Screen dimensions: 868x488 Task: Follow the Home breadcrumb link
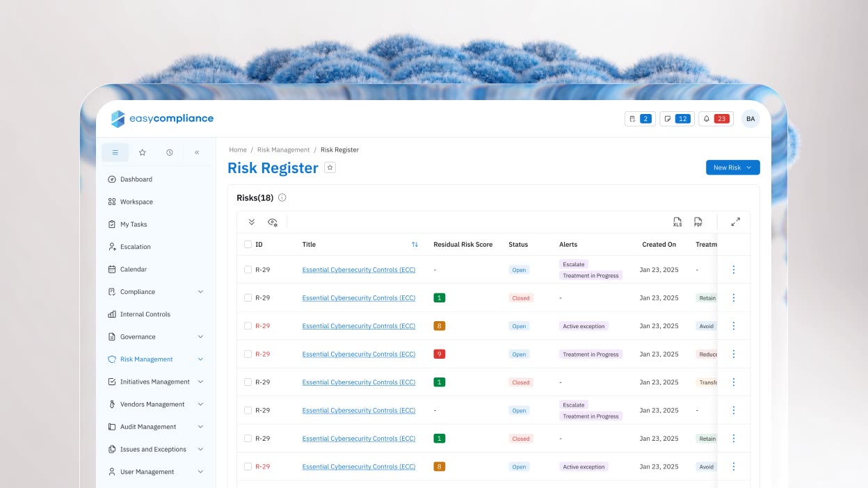point(238,149)
